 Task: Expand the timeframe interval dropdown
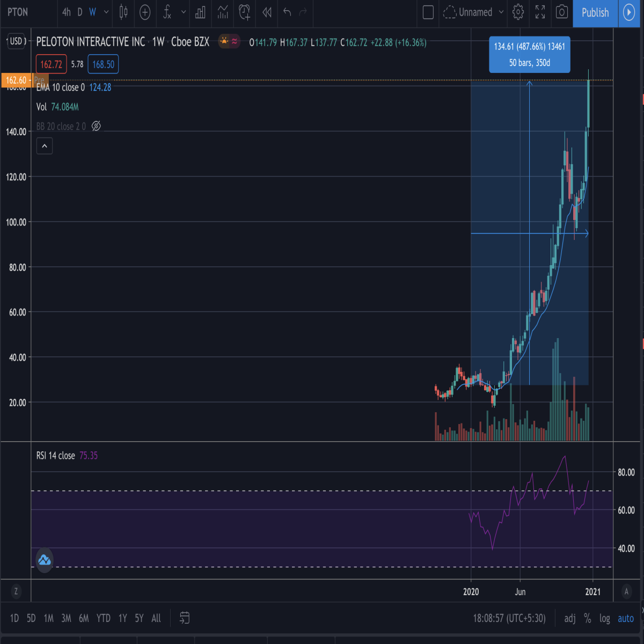pos(106,12)
